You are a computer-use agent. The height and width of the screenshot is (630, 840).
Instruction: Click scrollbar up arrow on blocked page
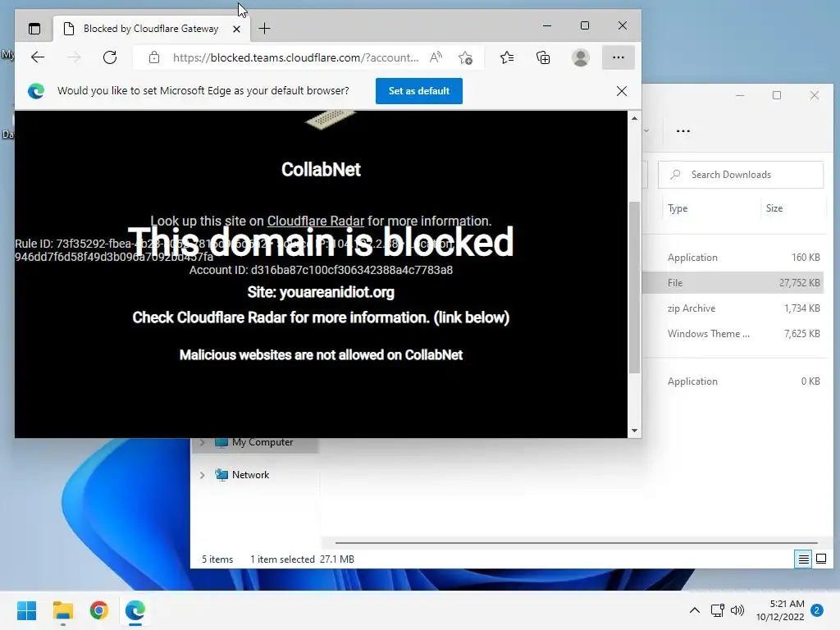click(x=634, y=118)
